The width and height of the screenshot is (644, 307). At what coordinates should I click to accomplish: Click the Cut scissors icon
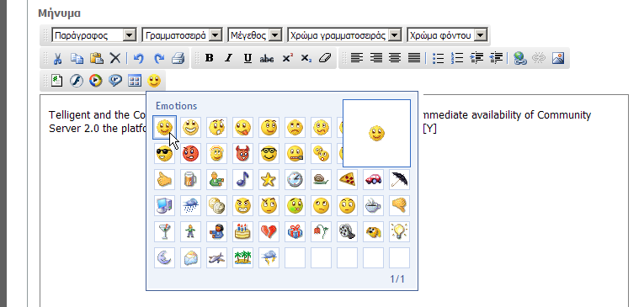[x=57, y=58]
